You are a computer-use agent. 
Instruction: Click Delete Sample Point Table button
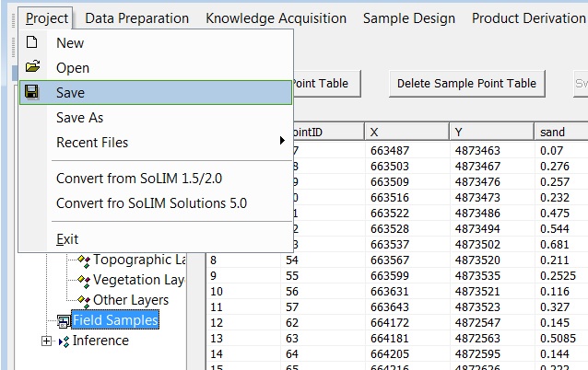tap(467, 83)
